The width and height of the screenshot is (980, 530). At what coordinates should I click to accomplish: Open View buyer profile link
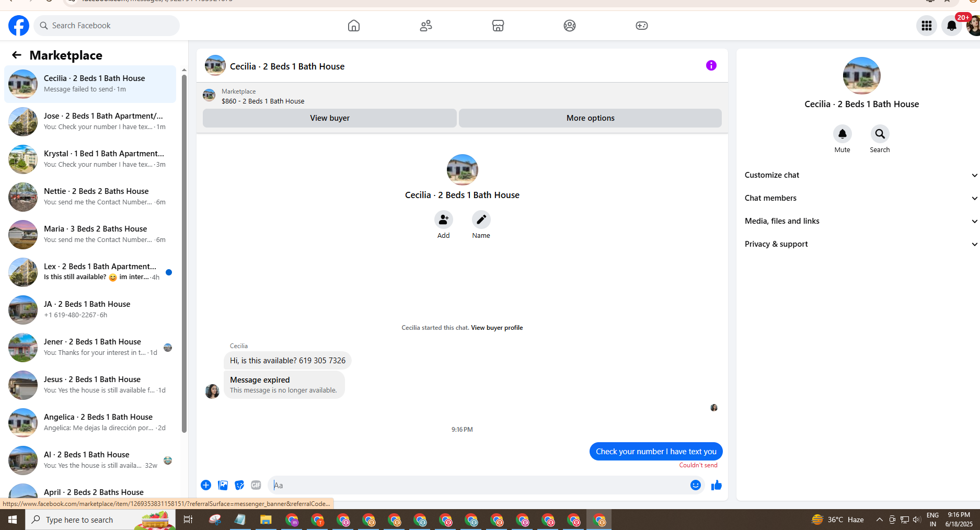tap(497, 328)
